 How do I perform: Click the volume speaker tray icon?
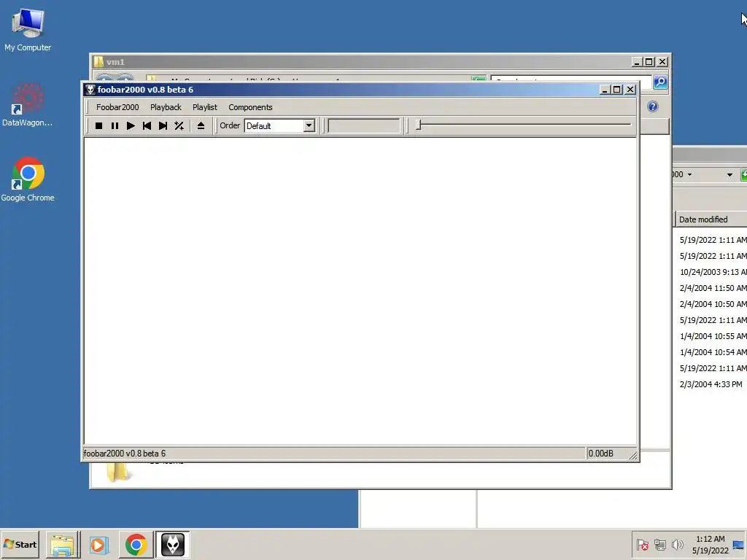[677, 545]
